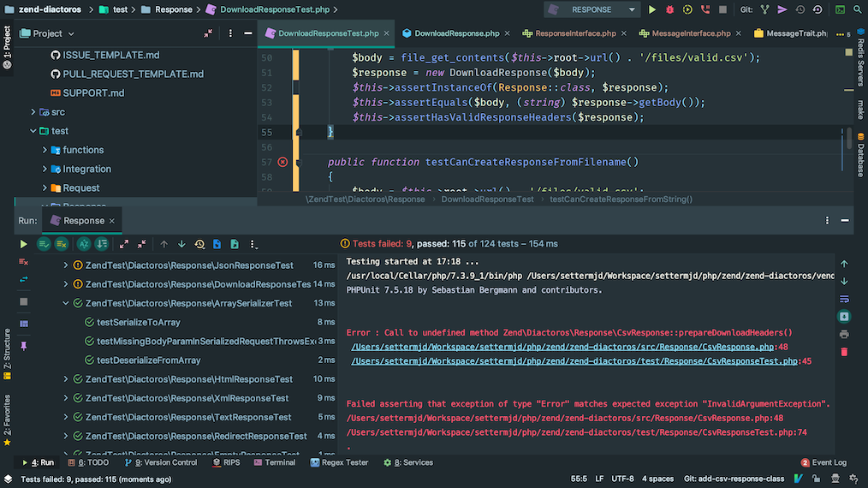Toggle soft-wrap icon in console sidebar
Screen dimensions: 868x488
844,299
